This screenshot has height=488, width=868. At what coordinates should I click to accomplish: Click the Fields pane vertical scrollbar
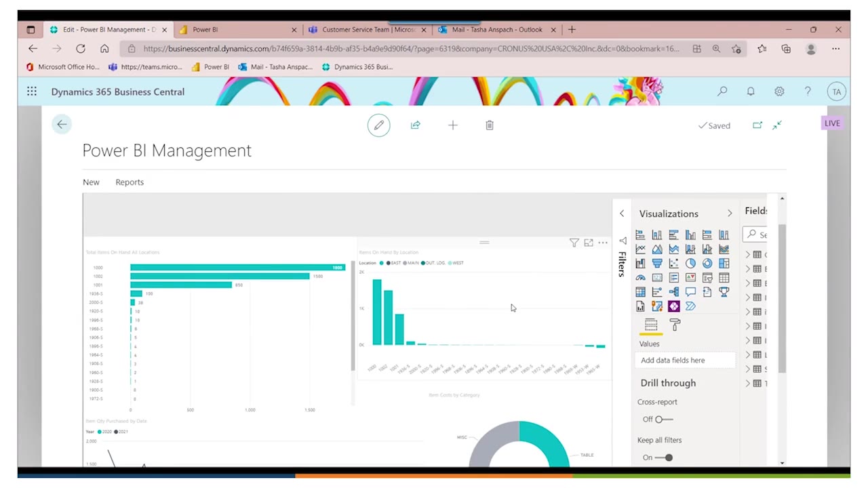coord(782,298)
